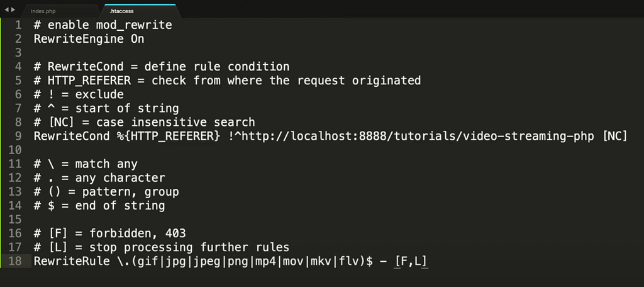Click the 'case insensitive search' comment

point(175,122)
